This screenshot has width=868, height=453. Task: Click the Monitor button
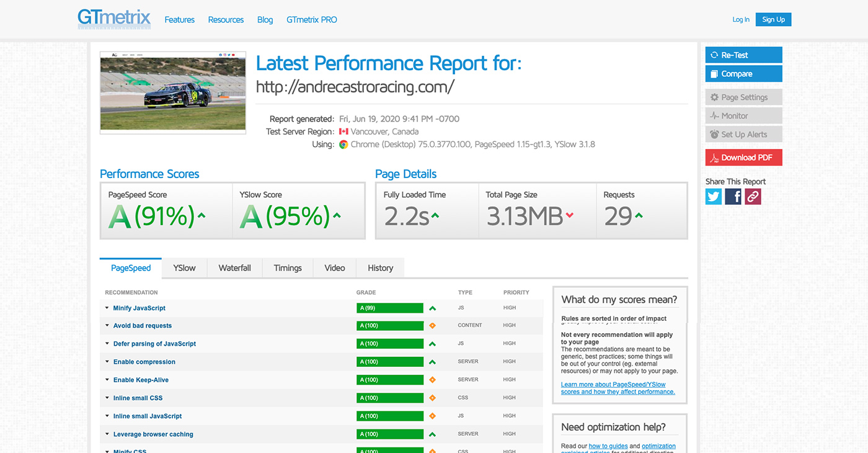click(x=743, y=116)
